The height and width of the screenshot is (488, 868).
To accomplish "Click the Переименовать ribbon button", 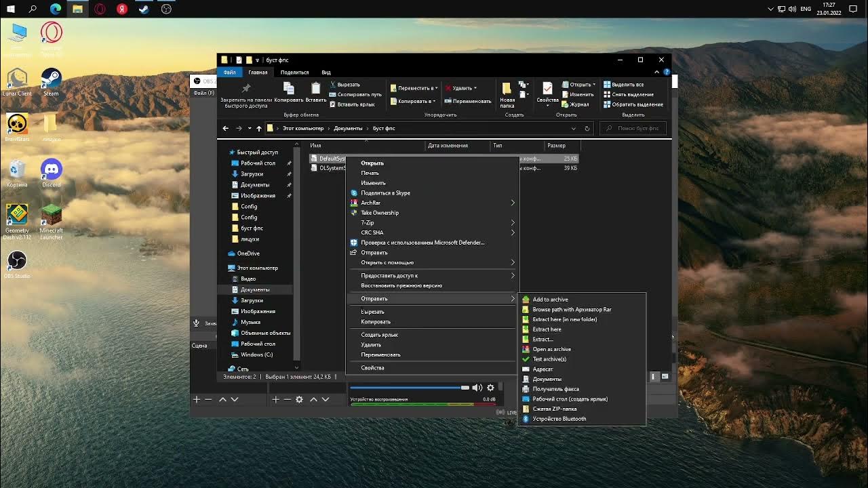I will (x=468, y=101).
